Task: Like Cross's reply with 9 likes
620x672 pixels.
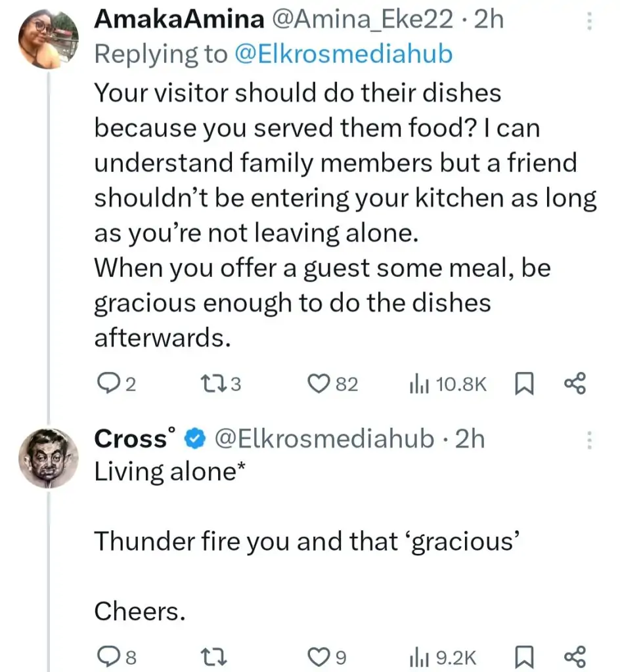Action: tap(319, 656)
